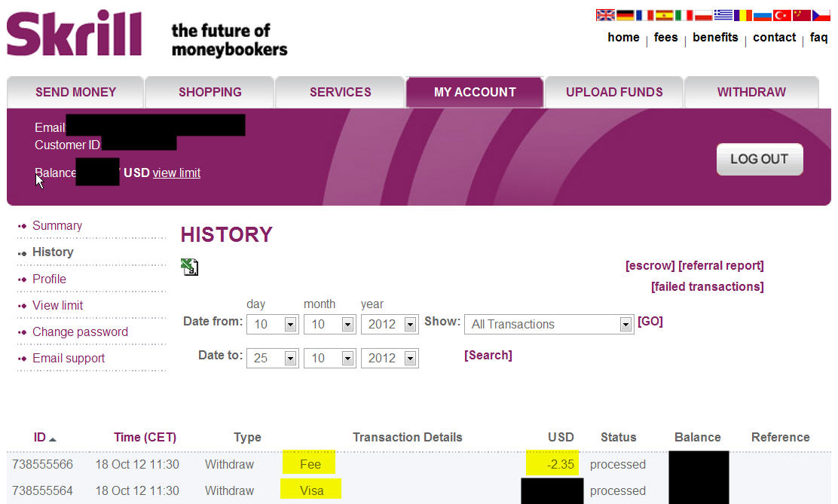Click transaction ID 738555566

pyautogui.click(x=42, y=464)
